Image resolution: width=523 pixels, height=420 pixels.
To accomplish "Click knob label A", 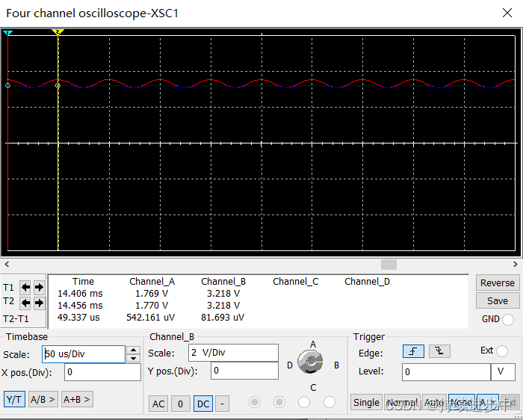I will (313, 345).
